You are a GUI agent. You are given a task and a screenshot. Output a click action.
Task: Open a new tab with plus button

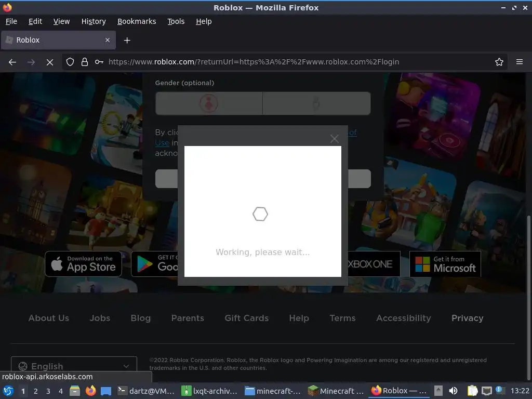[127, 41]
